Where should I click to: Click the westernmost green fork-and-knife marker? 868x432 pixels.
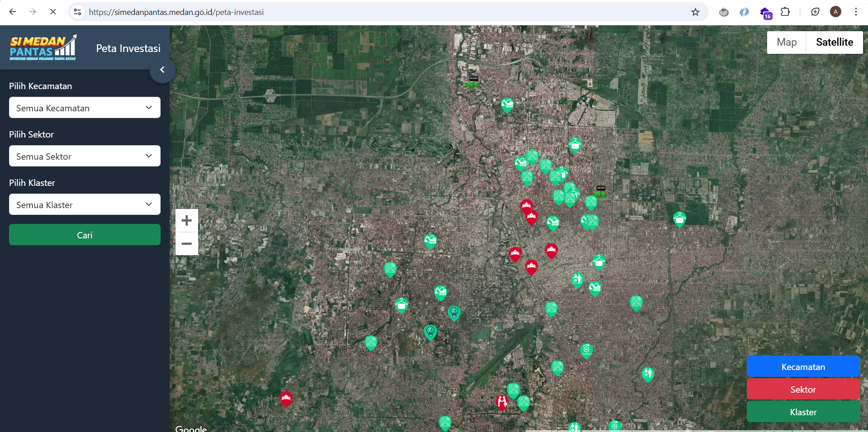coord(371,343)
